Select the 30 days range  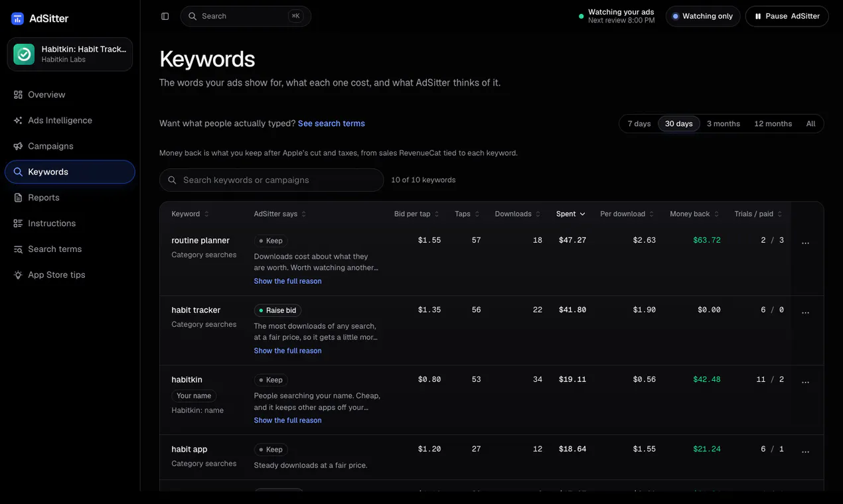coord(678,124)
